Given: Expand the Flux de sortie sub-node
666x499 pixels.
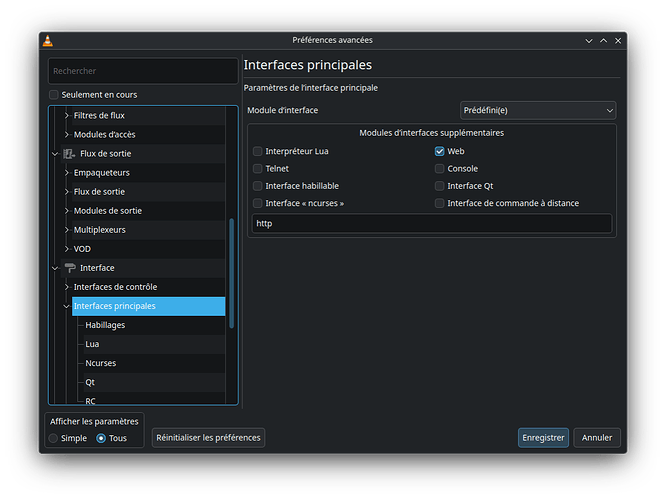Looking at the screenshot, I should coord(67,192).
